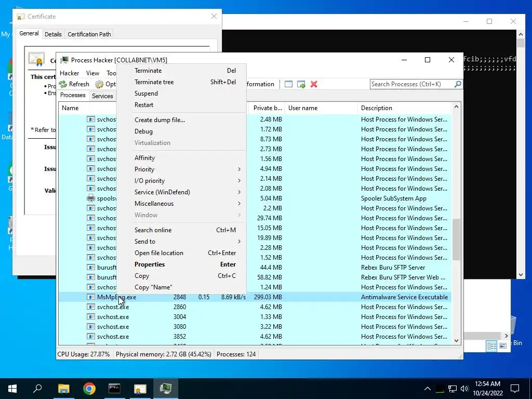Image resolution: width=532 pixels, height=399 pixels.
Task: Sort by Name column header
Action: click(87, 108)
